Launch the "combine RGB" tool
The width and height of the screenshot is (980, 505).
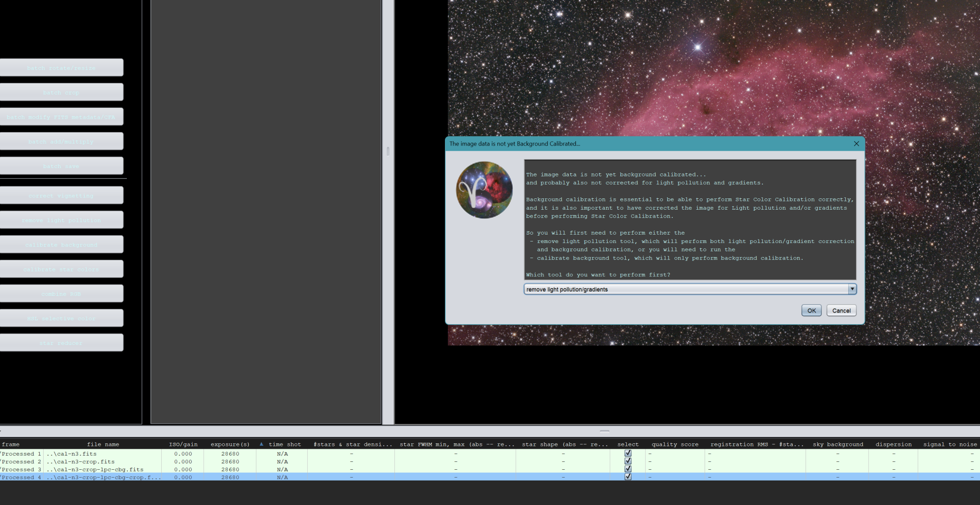pos(62,293)
